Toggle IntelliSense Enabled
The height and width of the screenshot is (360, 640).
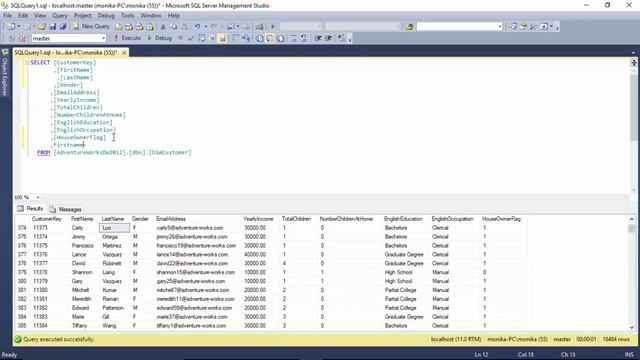[x=222, y=38]
